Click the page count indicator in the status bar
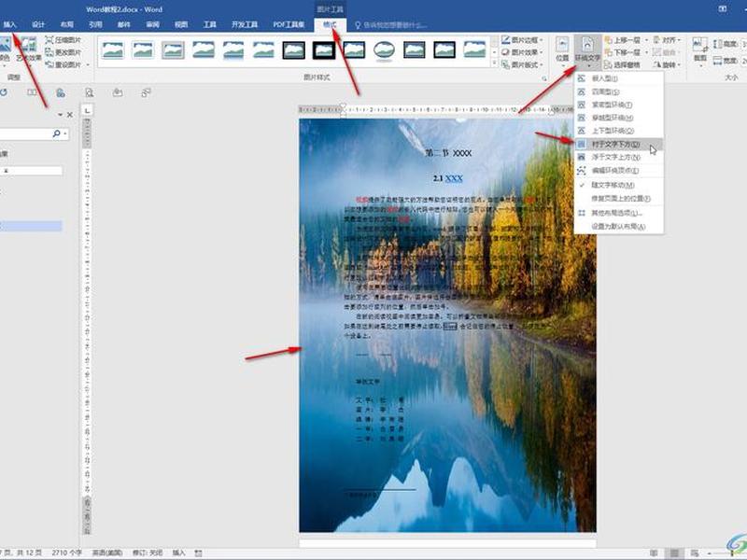 click(x=21, y=553)
